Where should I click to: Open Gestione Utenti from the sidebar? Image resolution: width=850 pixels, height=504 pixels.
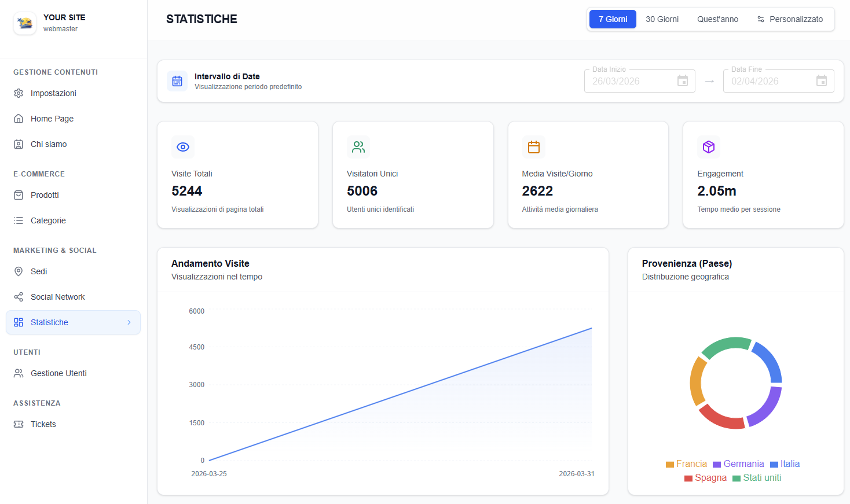pyautogui.click(x=58, y=373)
